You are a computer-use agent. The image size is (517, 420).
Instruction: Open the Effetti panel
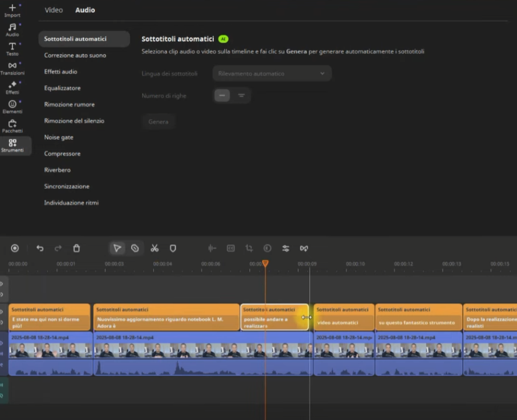12,87
